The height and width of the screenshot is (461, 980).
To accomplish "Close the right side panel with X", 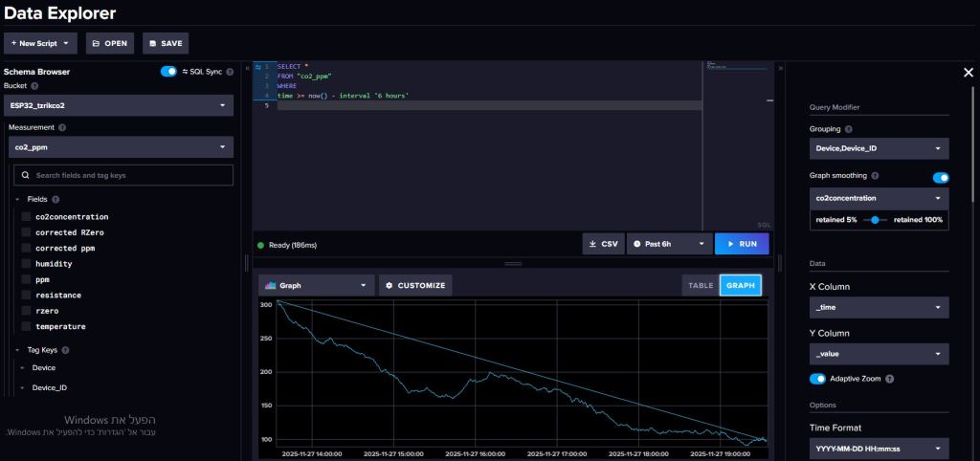I will (x=968, y=73).
